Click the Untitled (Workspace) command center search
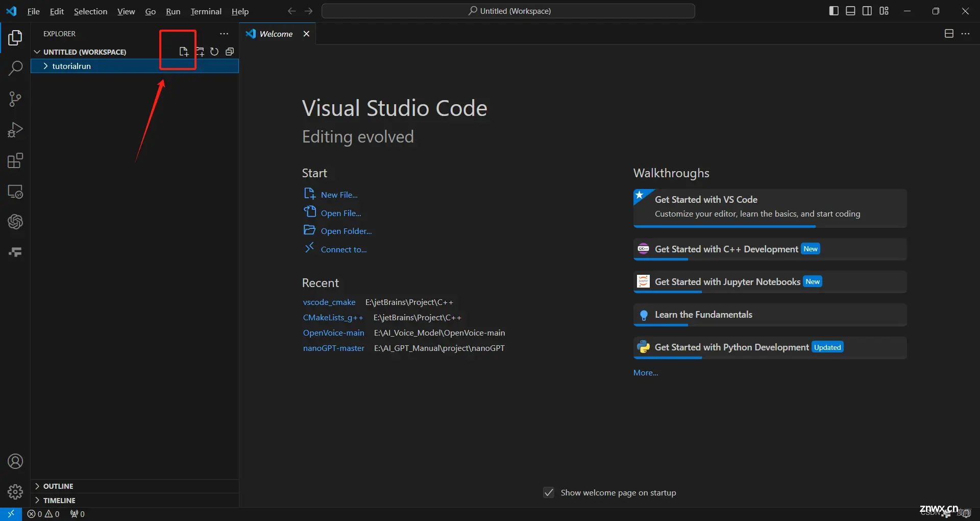The image size is (980, 521). click(x=508, y=11)
